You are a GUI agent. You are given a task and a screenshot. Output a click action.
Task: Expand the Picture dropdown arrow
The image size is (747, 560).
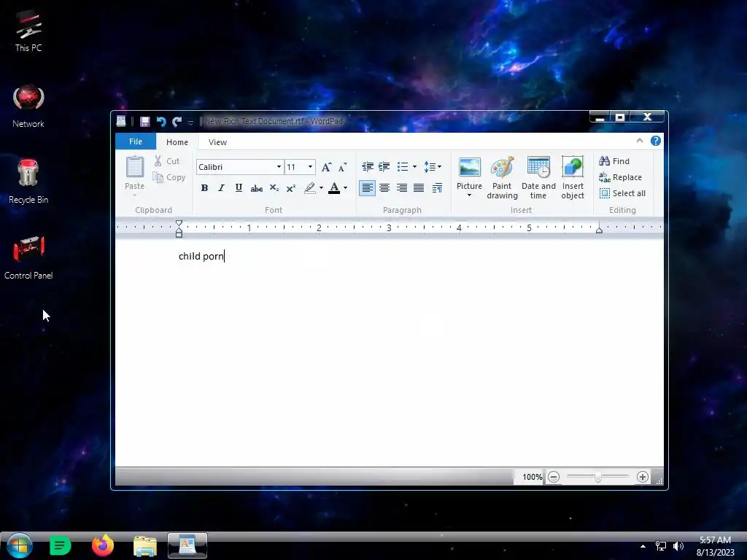469,195
